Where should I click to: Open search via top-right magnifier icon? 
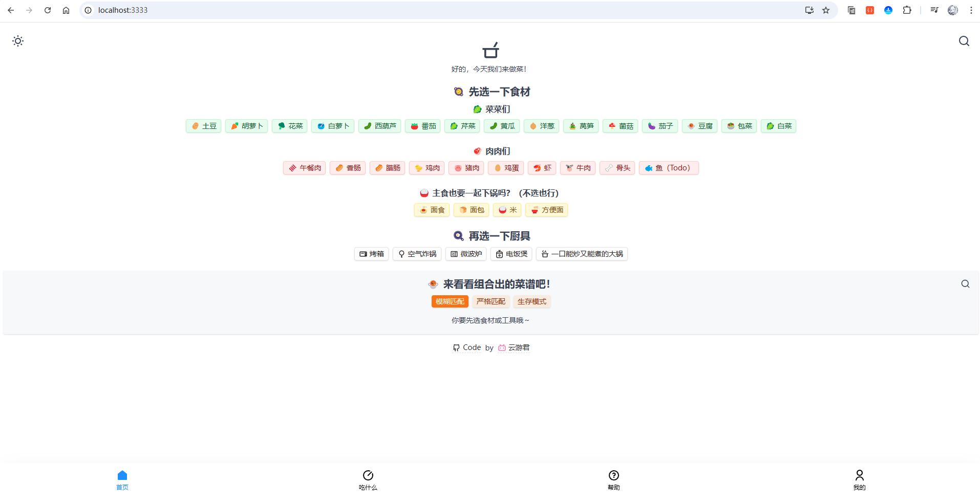pos(964,41)
